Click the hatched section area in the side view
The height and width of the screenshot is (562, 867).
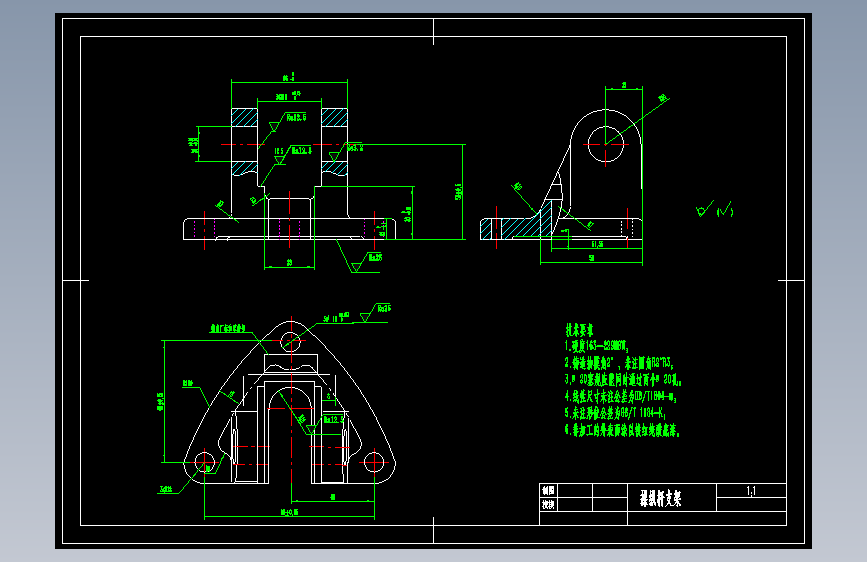point(524,227)
